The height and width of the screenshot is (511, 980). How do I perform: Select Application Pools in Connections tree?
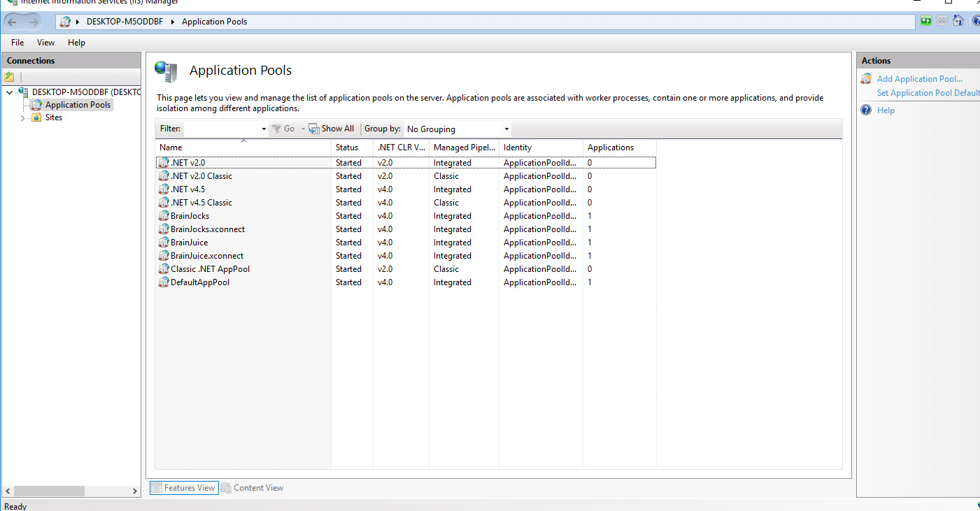[x=78, y=105]
